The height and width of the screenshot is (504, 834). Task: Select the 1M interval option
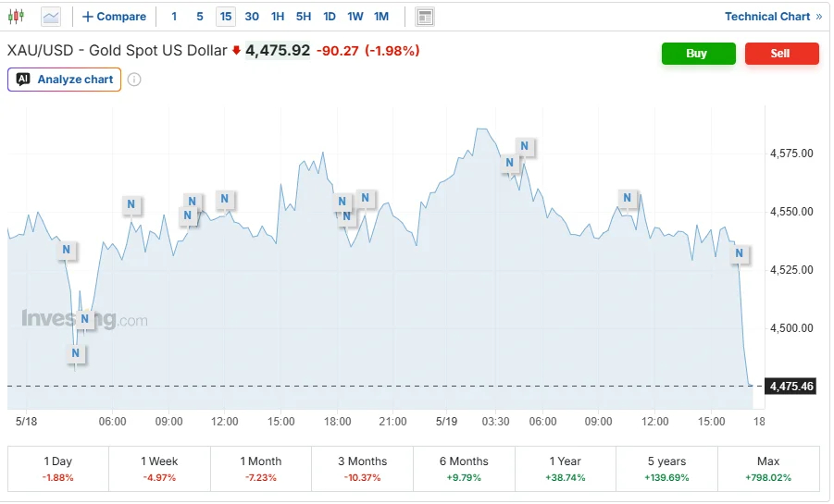pos(380,17)
